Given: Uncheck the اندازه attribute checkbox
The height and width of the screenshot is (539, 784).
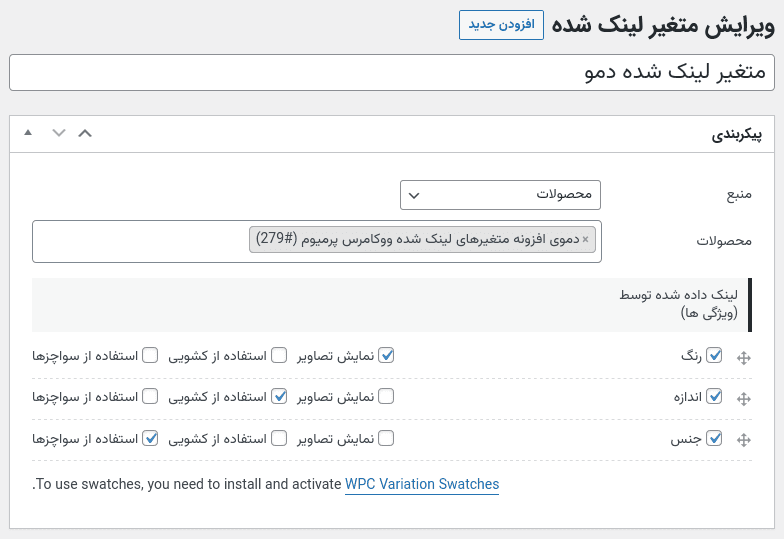Looking at the screenshot, I should (714, 396).
